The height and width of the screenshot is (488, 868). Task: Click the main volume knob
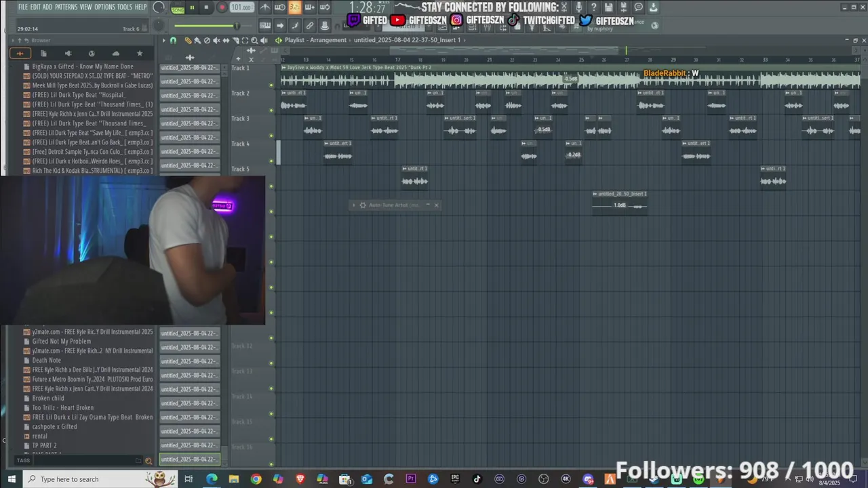pyautogui.click(x=159, y=7)
